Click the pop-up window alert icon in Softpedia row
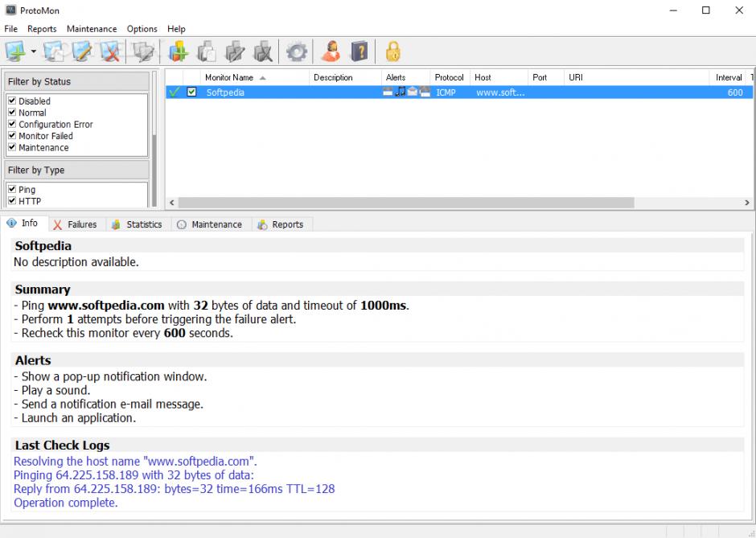756x538 pixels. 388,92
